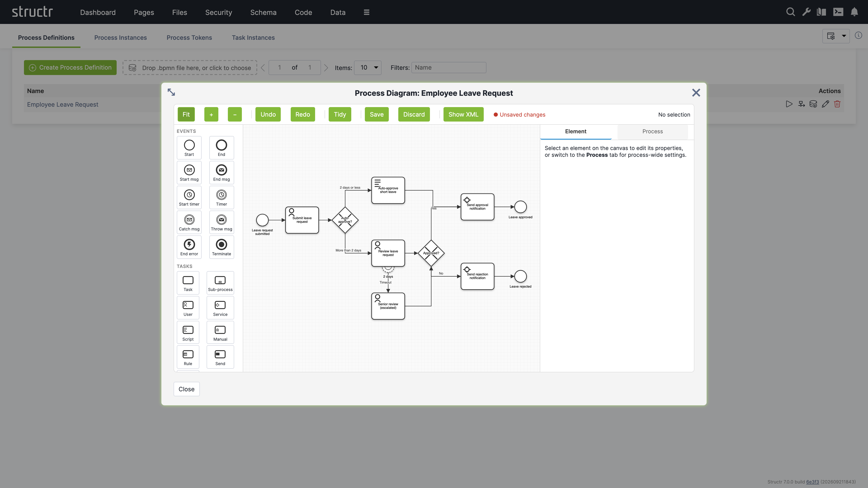868x488 pixels.
Task: Open the wrench settings icon
Action: (x=806, y=12)
